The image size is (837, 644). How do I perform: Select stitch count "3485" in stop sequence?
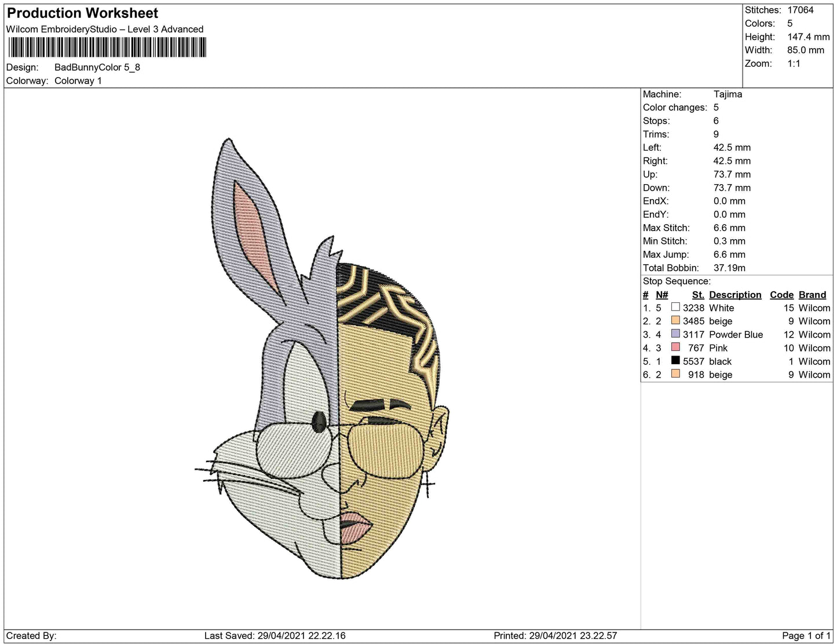click(693, 321)
